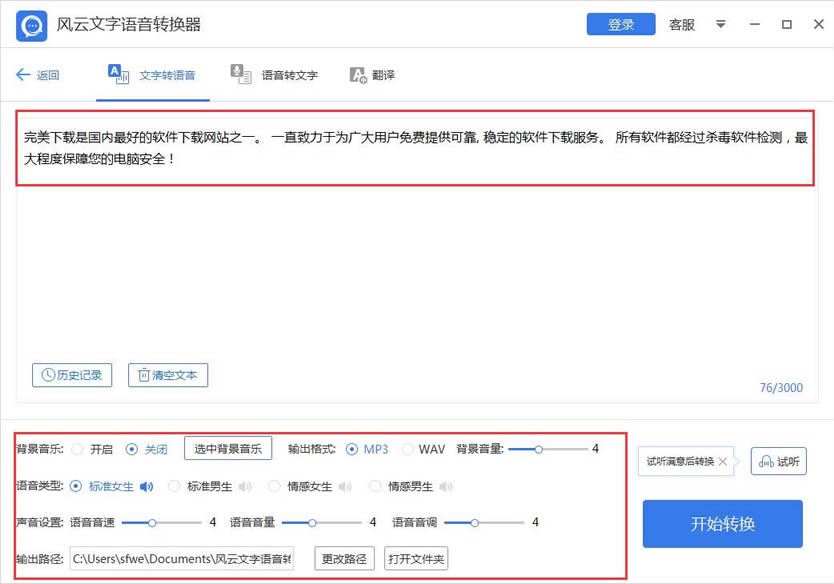The image size is (834, 584).
Task: Close the 试听满意后转换 tooltip
Action: click(722, 461)
